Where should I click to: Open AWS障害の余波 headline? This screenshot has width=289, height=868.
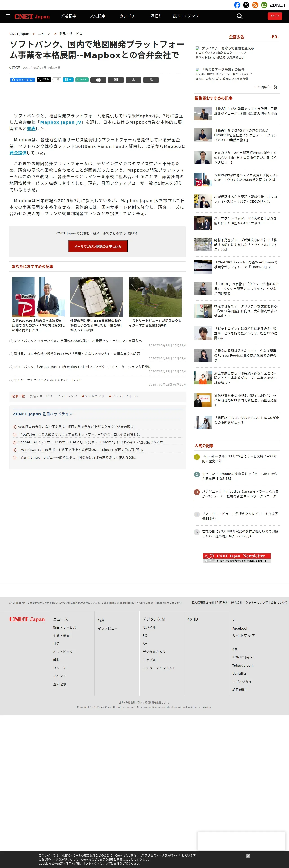point(76,427)
